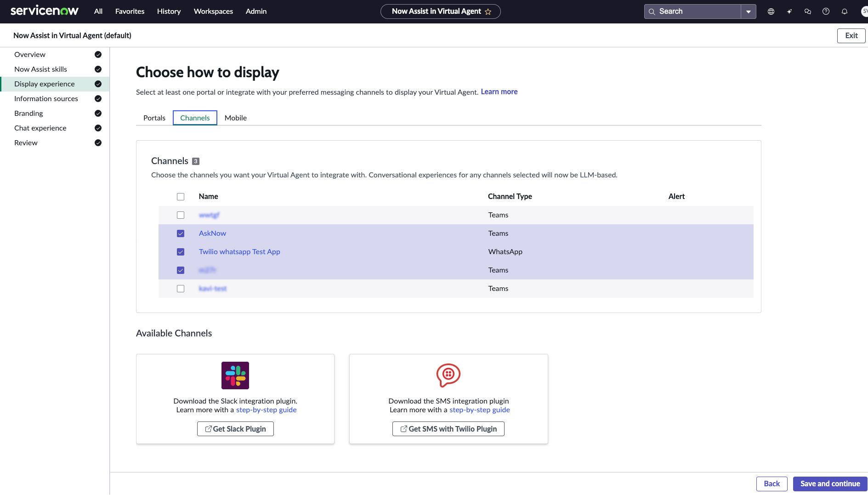The height and width of the screenshot is (495, 868).
Task: Click the Alert column header
Action: tap(676, 197)
